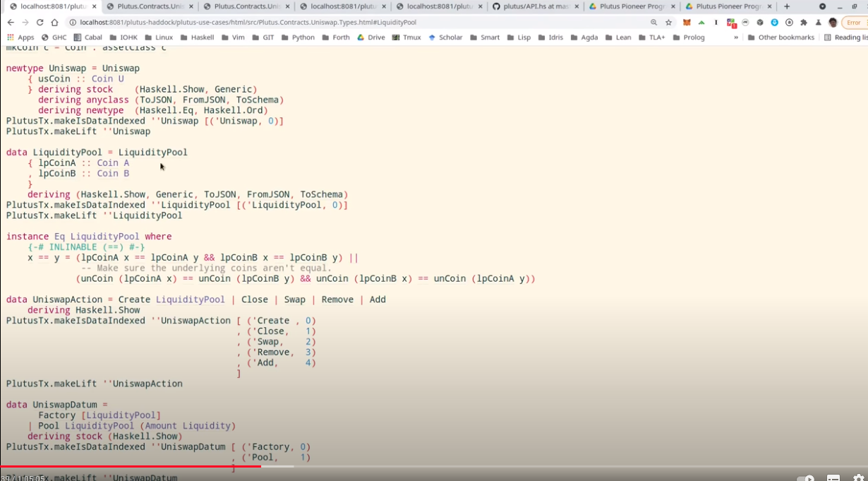Open the Apps grid shortcut
This screenshot has height=481, width=868.
pyautogui.click(x=20, y=37)
